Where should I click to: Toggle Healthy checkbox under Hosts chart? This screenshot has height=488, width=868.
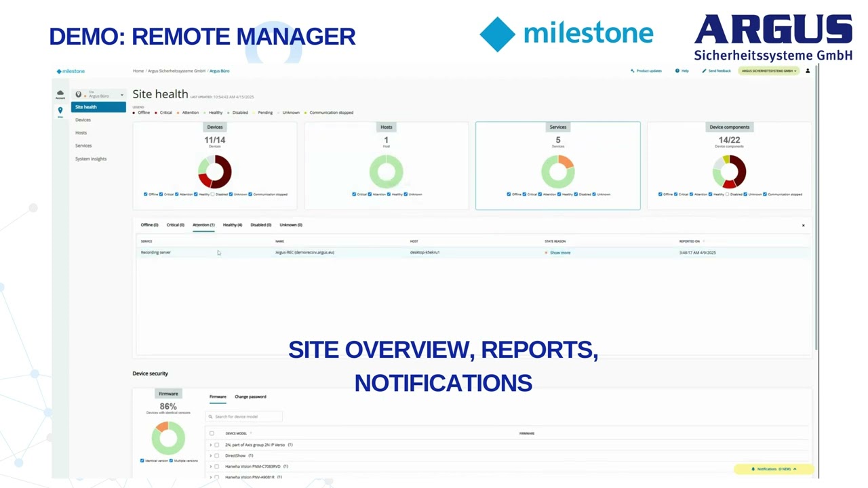(389, 195)
